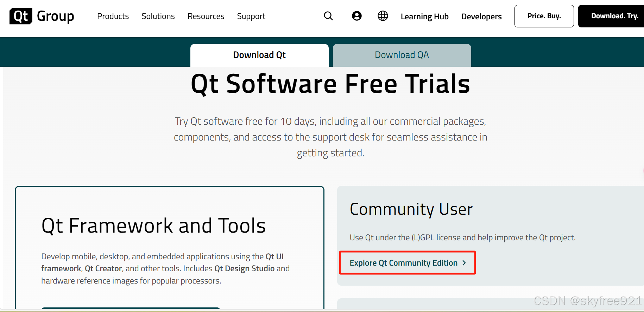Click the Price. Buy. button
This screenshot has height=312, width=644.
point(544,16)
